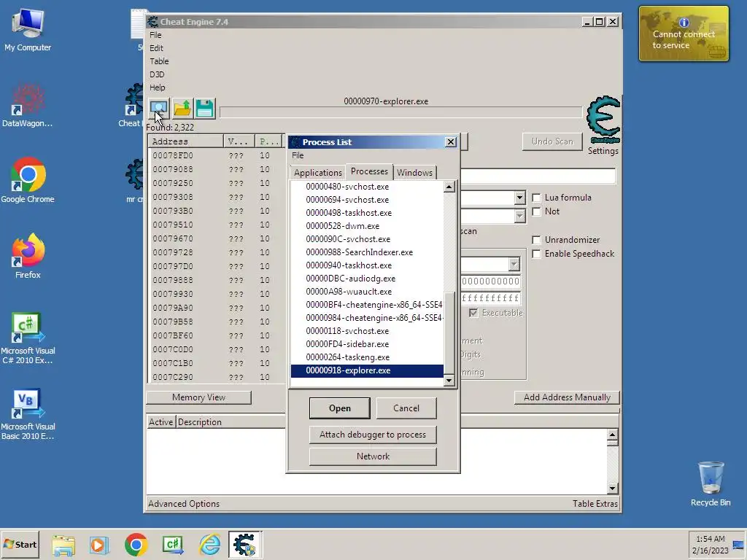Click the process list scrollbar up arrow

449,187
